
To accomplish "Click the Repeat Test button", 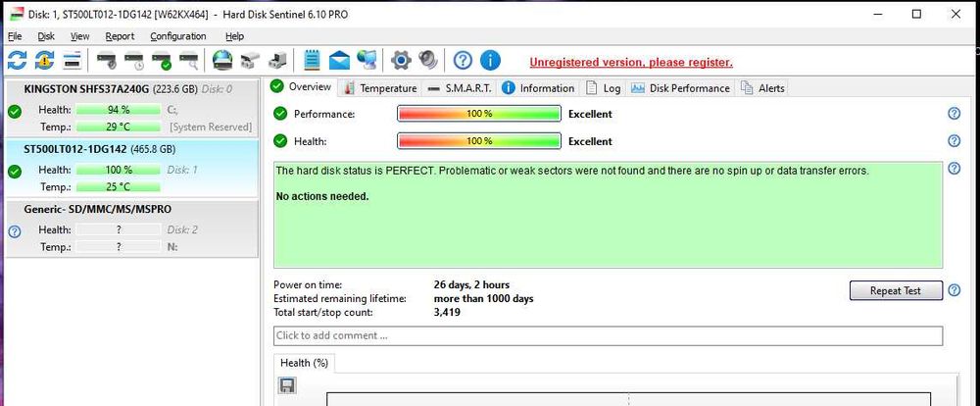I will [896, 290].
